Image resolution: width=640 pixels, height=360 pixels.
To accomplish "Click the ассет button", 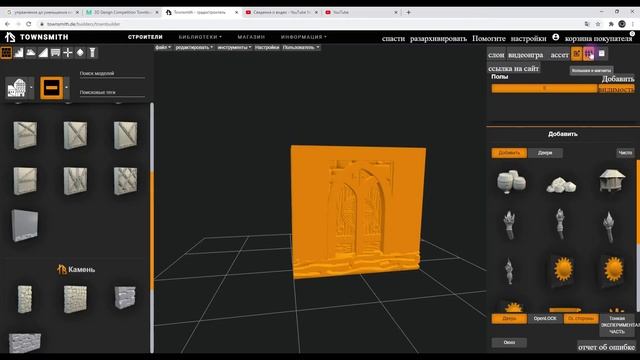I will pyautogui.click(x=559, y=54).
